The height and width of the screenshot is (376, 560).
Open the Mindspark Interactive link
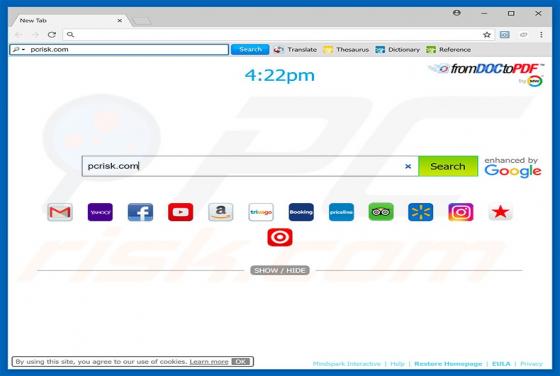(x=346, y=364)
